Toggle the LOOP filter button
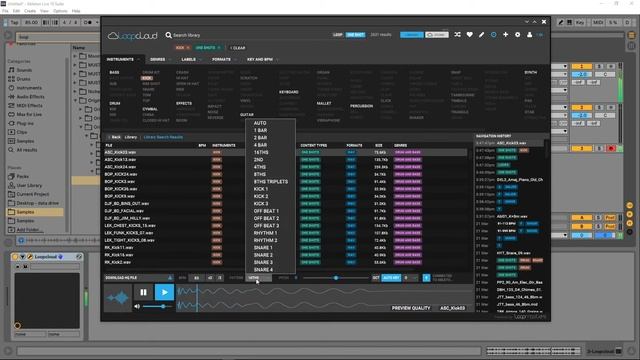This screenshot has width=640, height=360. pos(338,35)
